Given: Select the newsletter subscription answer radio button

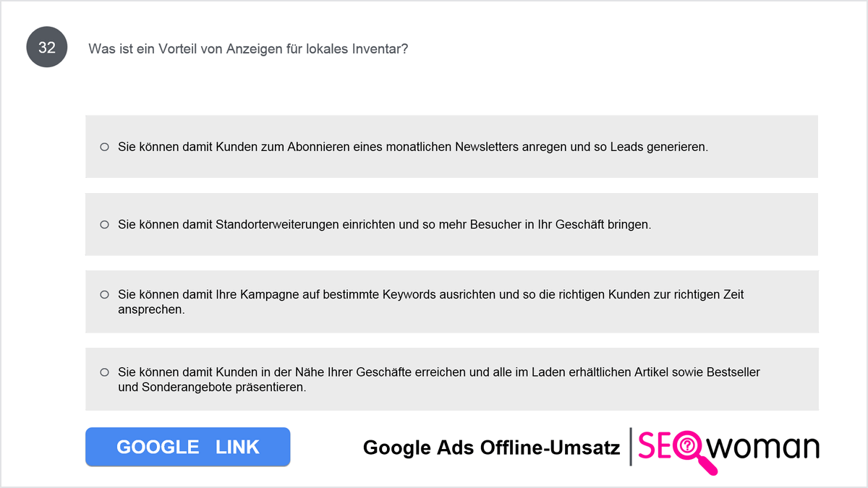Looking at the screenshot, I should (x=104, y=147).
